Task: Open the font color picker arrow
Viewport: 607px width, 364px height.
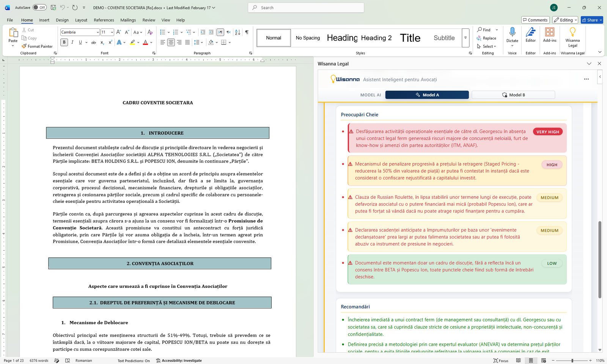Action: tap(151, 42)
